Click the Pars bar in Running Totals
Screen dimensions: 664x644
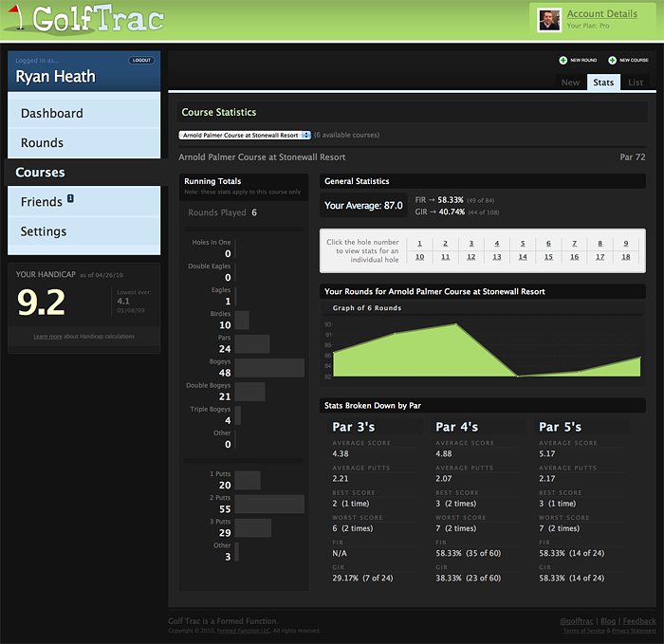click(x=252, y=344)
